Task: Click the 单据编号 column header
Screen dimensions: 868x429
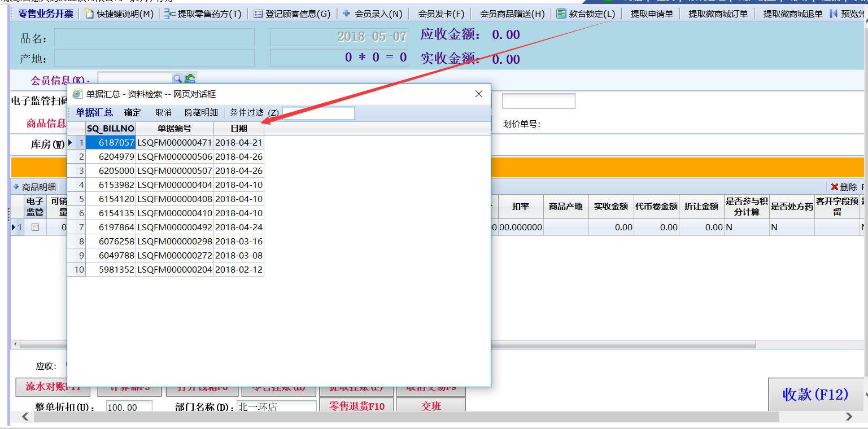Action: [175, 129]
